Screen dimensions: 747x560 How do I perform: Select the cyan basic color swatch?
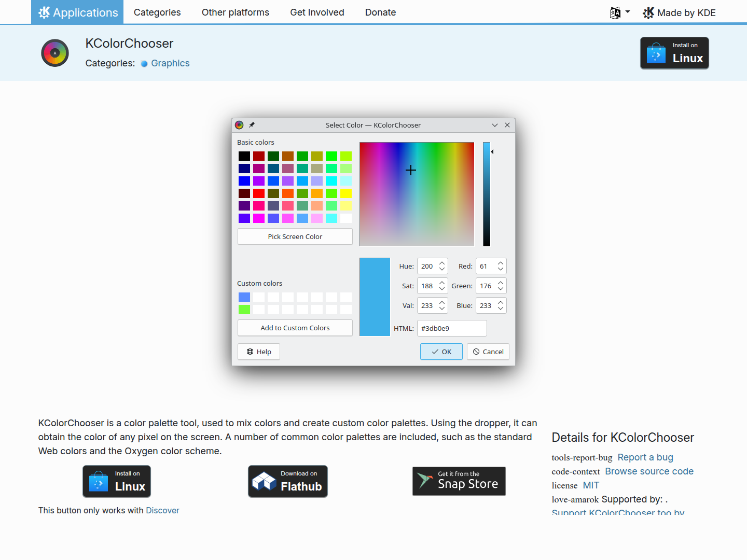pos(331,181)
